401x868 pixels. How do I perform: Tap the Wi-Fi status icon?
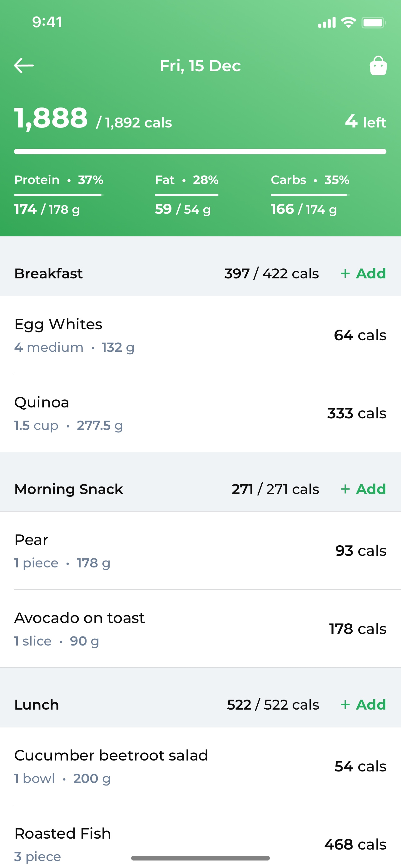(x=349, y=22)
